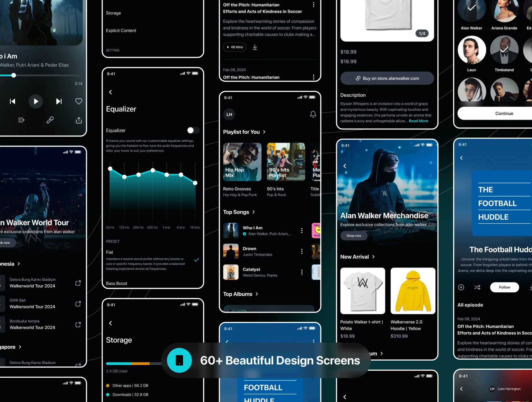Image resolution: width=532 pixels, height=402 pixels.
Task: Move the song progress slider knob
Action: [x=14, y=75]
